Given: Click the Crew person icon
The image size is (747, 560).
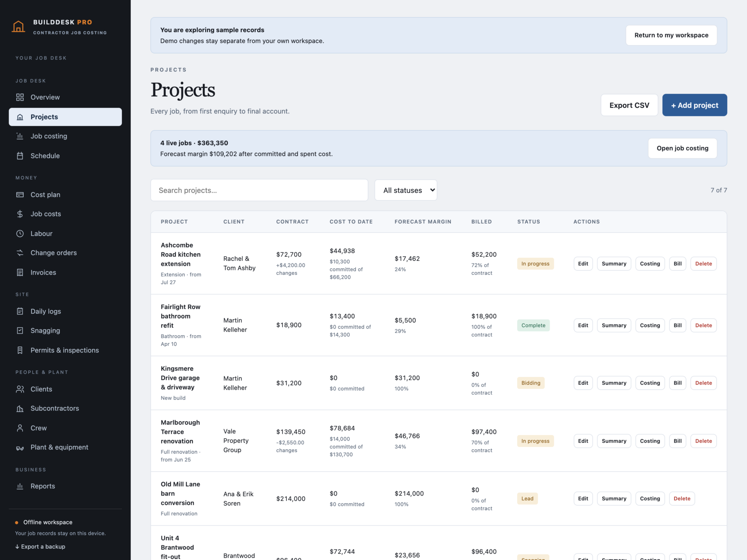Looking at the screenshot, I should tap(20, 428).
